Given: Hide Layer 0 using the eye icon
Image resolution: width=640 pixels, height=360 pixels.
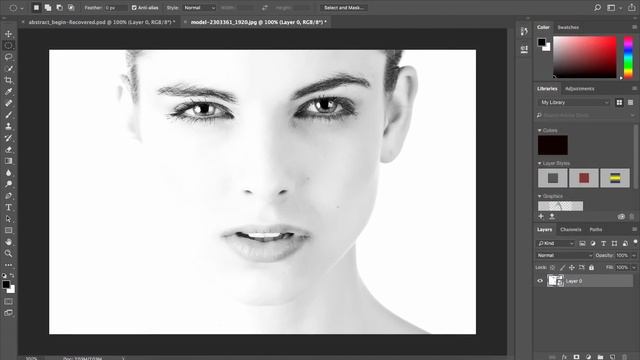Looking at the screenshot, I should (540, 281).
